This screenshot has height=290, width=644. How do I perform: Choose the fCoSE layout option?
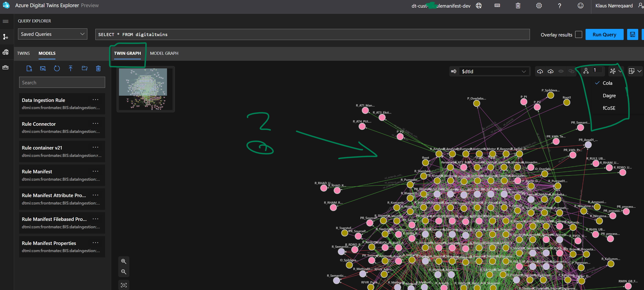[x=609, y=108]
